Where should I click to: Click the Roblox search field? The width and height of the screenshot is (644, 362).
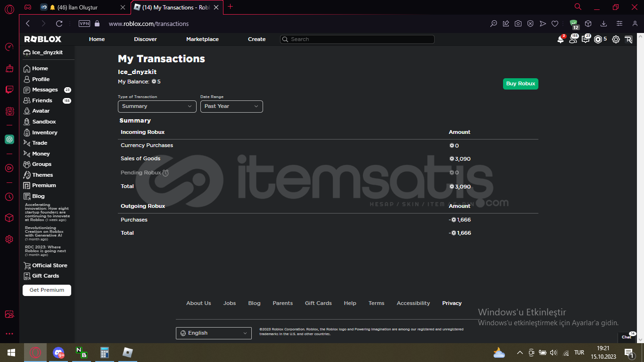click(357, 40)
